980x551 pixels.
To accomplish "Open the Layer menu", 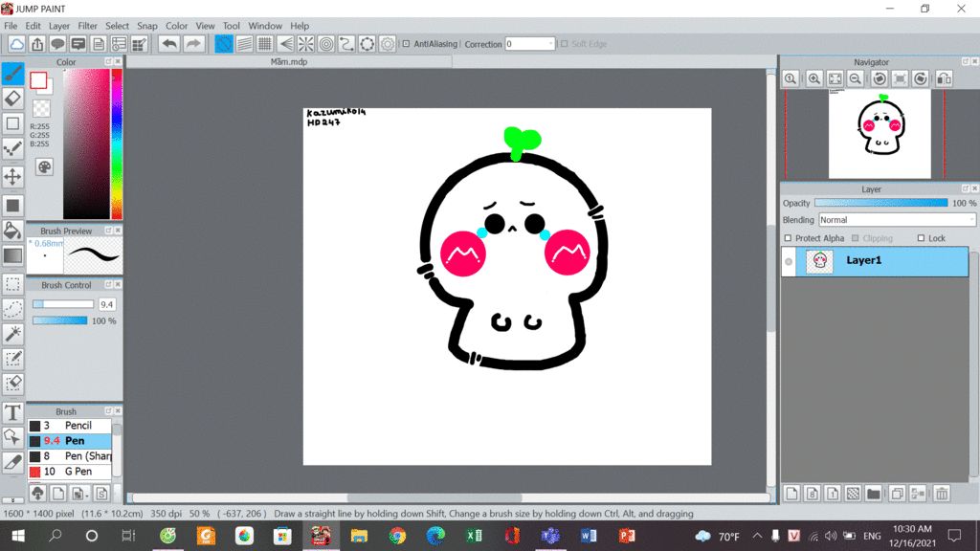I will 59,26.
